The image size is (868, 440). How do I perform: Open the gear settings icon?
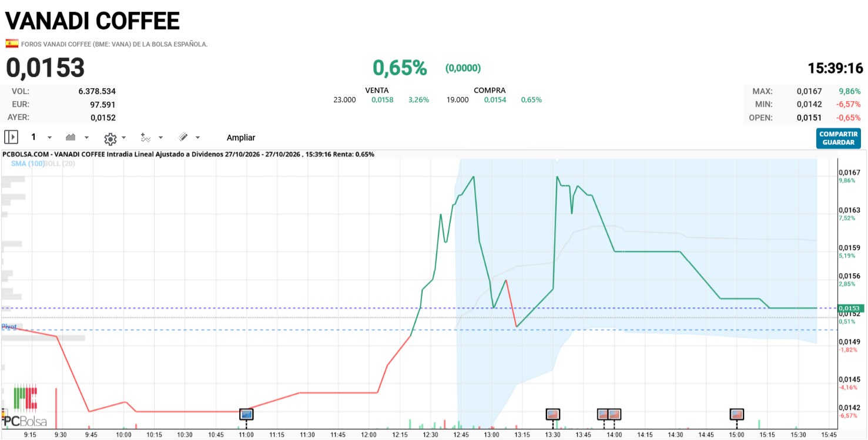point(110,139)
